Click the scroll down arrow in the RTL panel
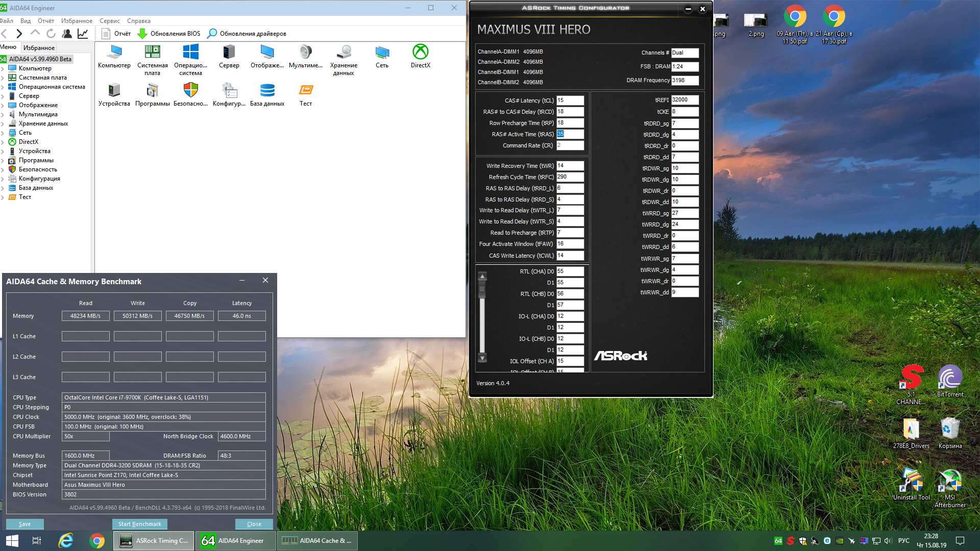Viewport: 980px width, 551px height. coord(482,357)
